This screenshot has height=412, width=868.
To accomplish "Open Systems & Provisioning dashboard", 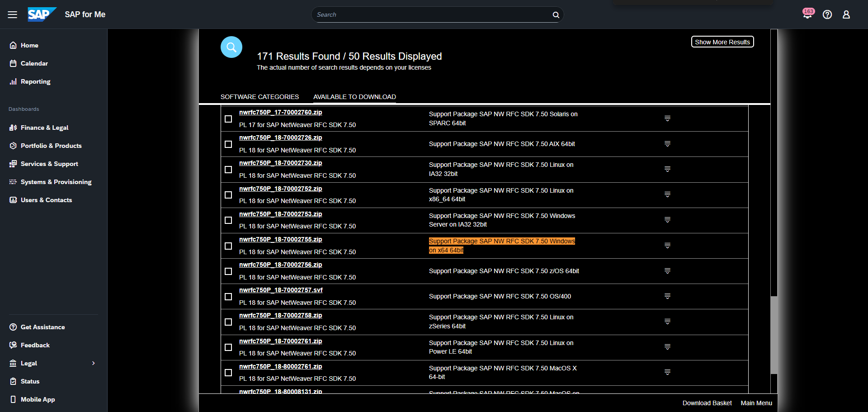I will point(56,182).
